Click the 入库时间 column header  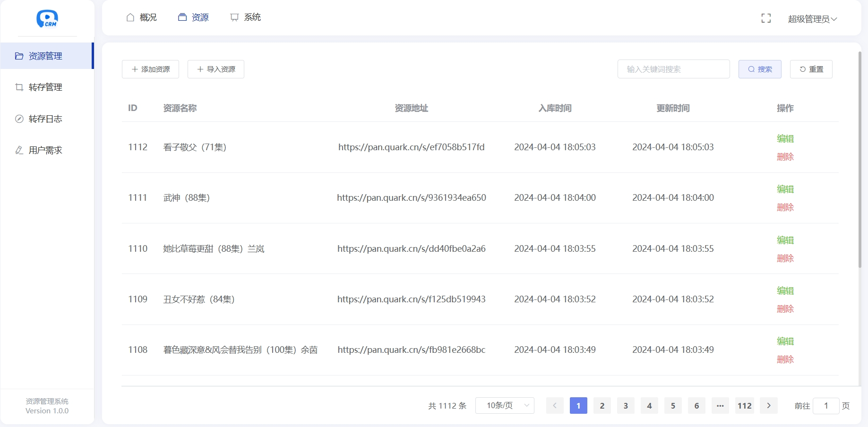tap(555, 108)
